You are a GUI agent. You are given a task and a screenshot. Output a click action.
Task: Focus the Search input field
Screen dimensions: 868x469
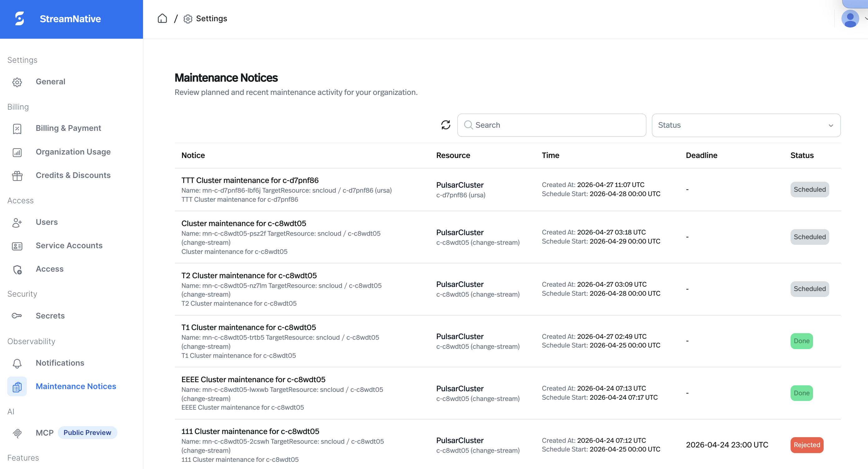(x=552, y=125)
